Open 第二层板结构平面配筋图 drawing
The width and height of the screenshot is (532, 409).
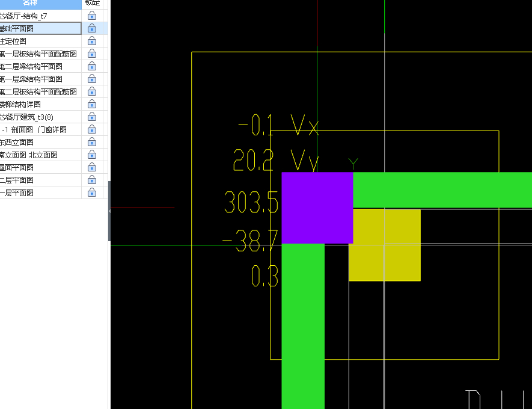[x=40, y=91]
